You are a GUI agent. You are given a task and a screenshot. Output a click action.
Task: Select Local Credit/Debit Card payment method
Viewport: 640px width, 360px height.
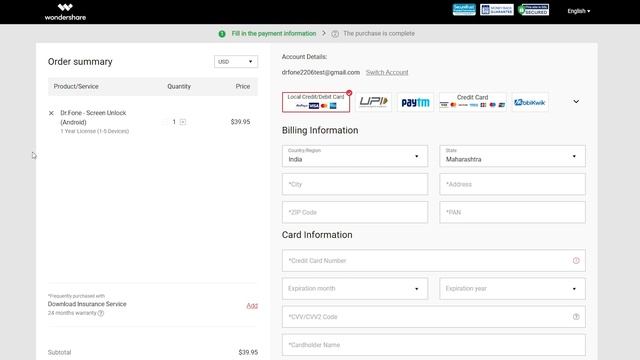coord(316,102)
